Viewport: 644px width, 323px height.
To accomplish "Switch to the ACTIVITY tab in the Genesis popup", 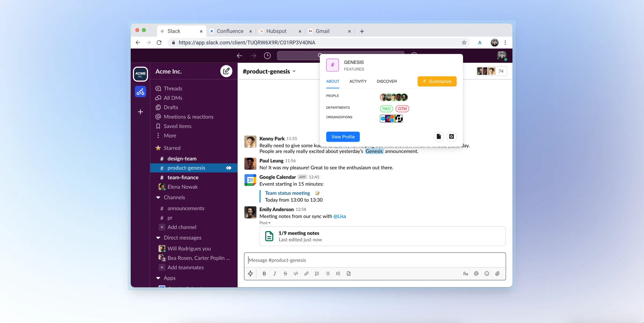I will 358,81.
